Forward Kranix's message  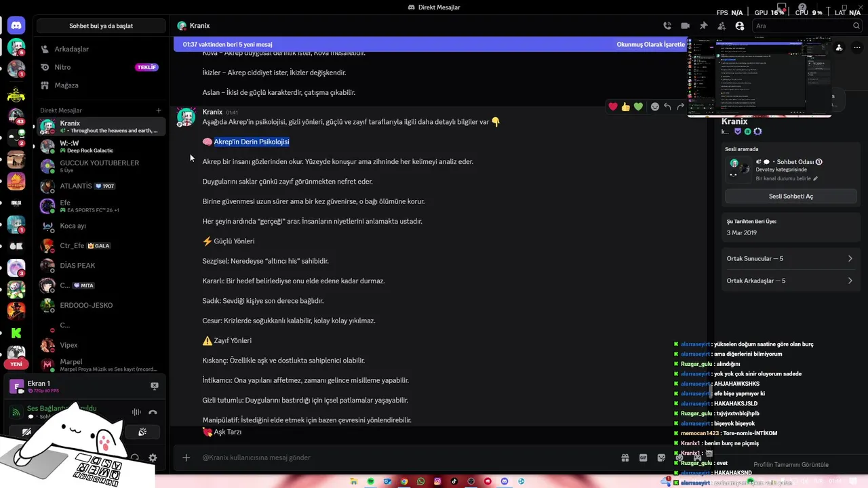coord(680,106)
